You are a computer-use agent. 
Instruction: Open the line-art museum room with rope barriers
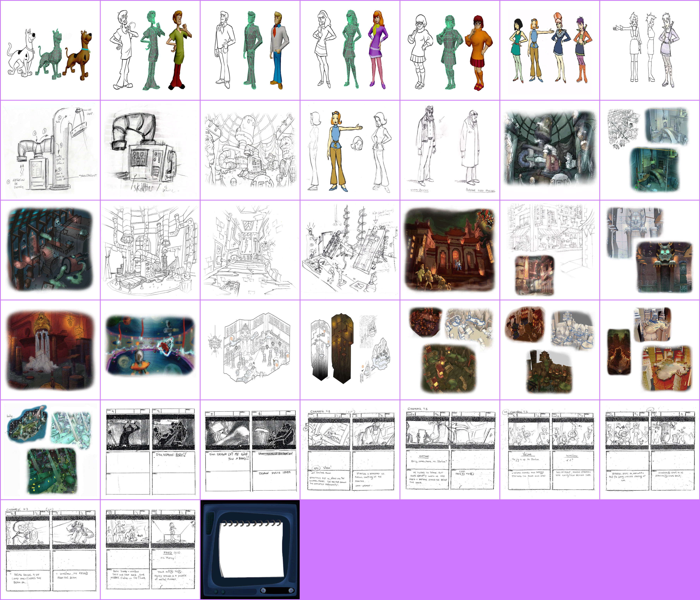(150, 250)
